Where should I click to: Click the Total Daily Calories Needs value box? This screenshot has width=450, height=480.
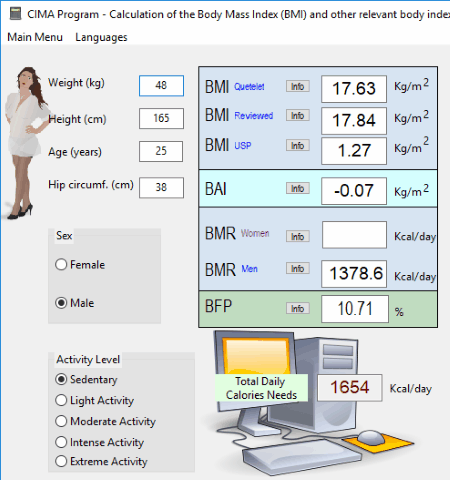click(350, 388)
